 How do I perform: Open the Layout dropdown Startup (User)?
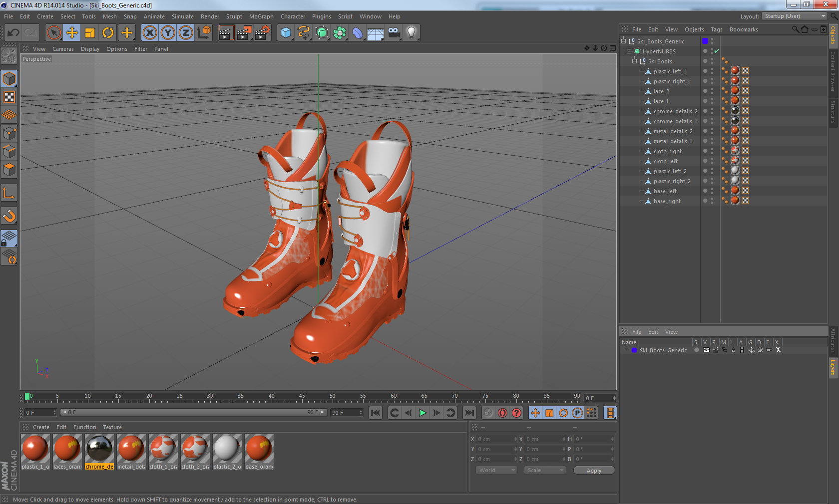click(794, 16)
